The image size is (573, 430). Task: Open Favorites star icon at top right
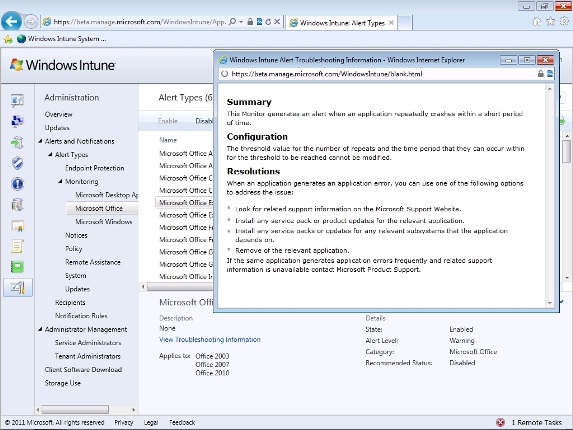click(x=550, y=22)
